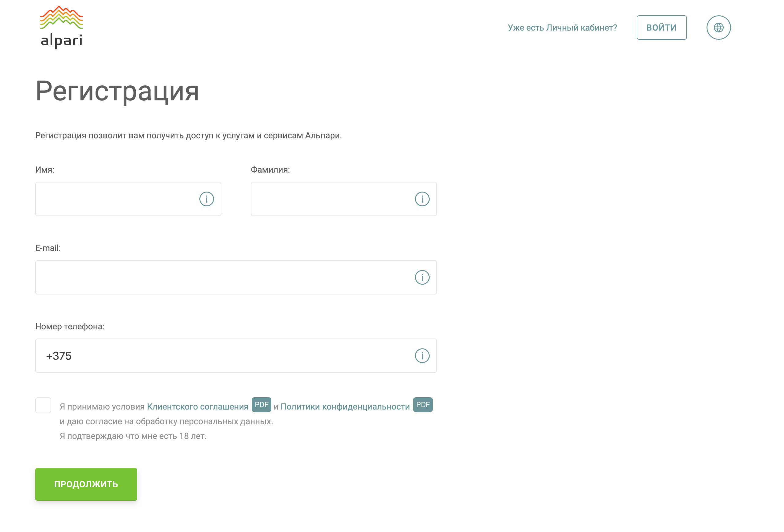Check the agreement acceptance checkbox
This screenshot has height=532, width=784.
tap(43, 405)
